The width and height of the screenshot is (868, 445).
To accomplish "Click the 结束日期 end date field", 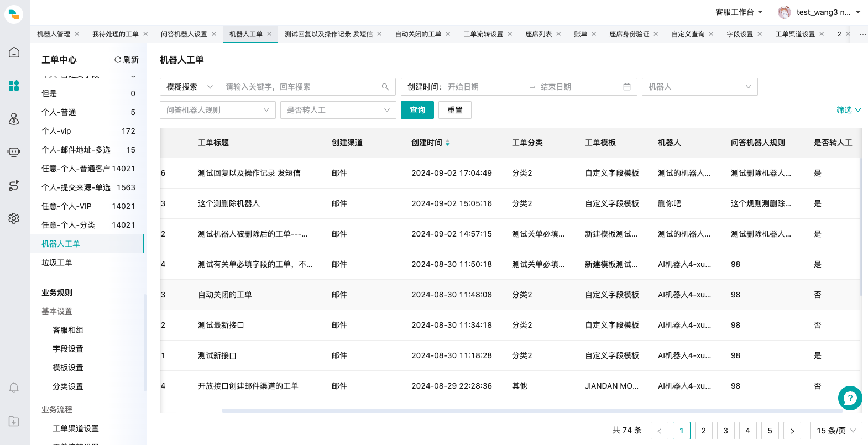I will (x=578, y=87).
